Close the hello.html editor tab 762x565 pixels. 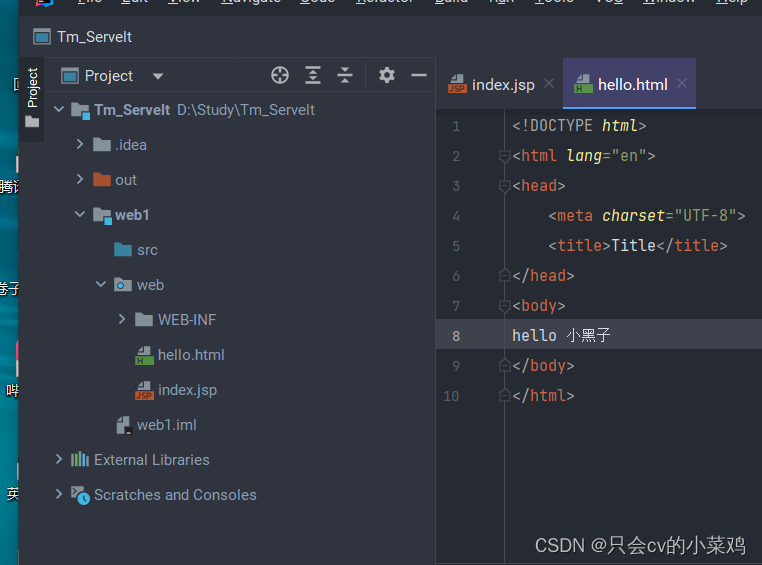[x=683, y=84]
